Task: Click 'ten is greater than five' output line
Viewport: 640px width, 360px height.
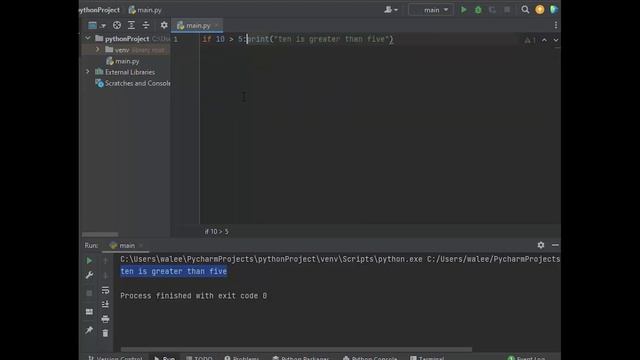Action: pos(173,271)
